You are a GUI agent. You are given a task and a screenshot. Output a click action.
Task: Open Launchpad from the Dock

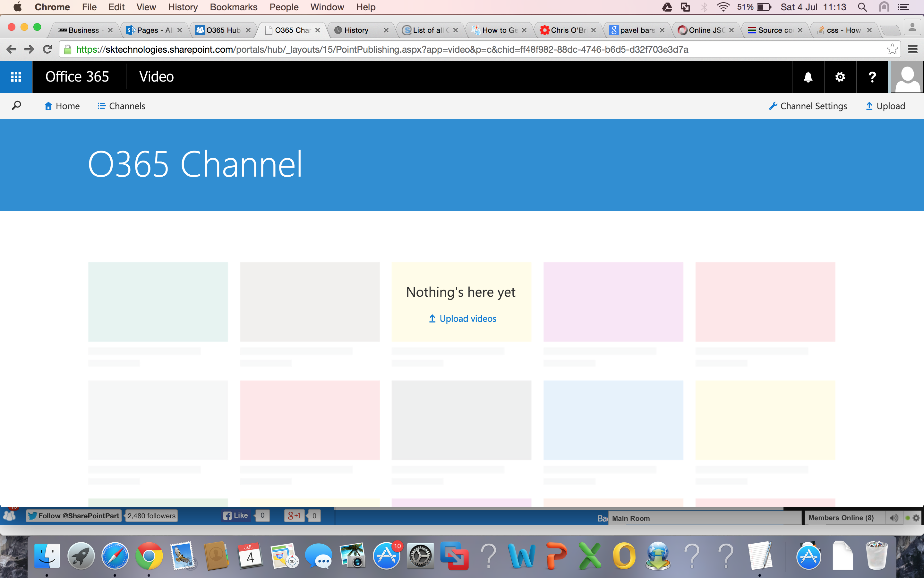81,556
